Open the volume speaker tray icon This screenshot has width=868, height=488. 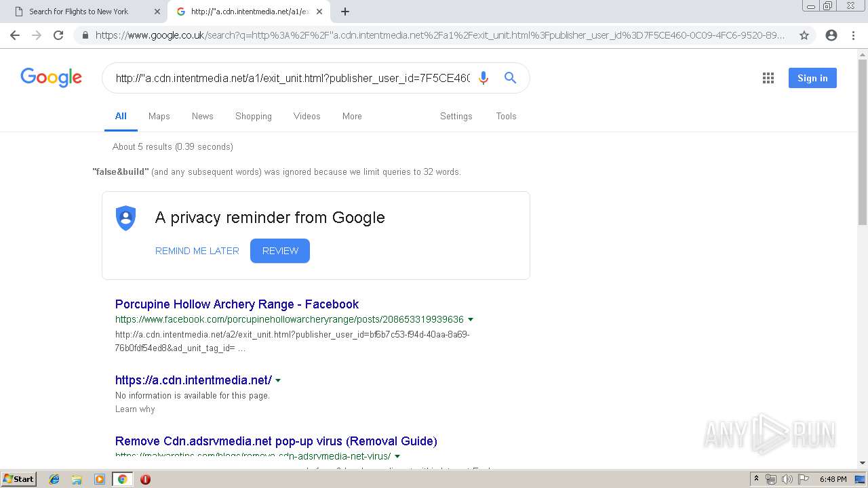click(787, 479)
